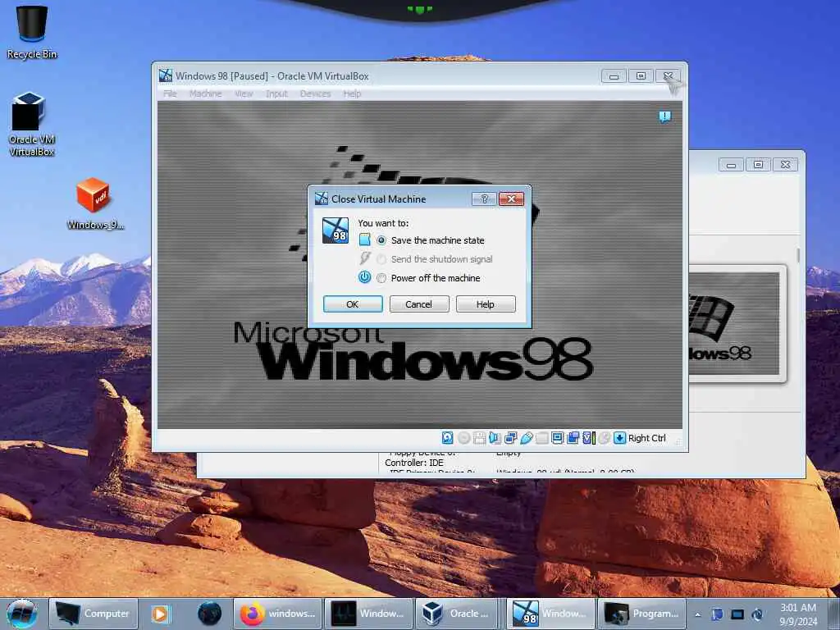Click the recording status icon
Screen dimensions: 840x630
tap(573, 438)
